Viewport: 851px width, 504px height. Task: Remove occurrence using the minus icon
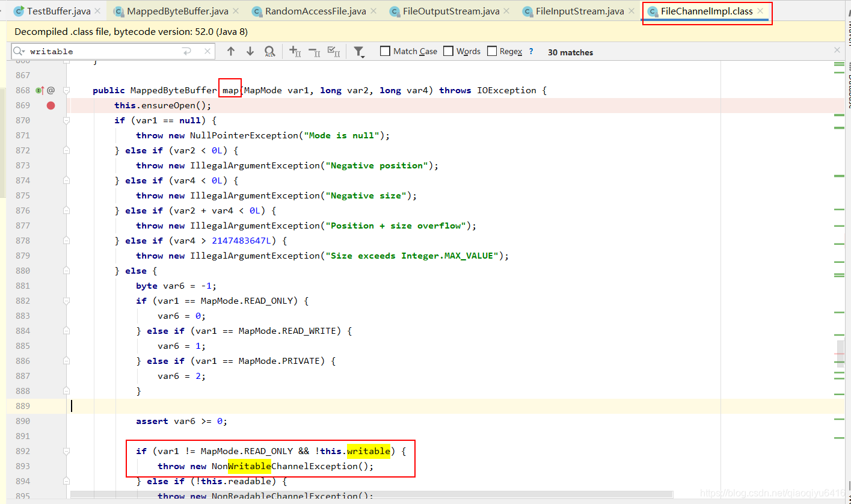(x=312, y=51)
